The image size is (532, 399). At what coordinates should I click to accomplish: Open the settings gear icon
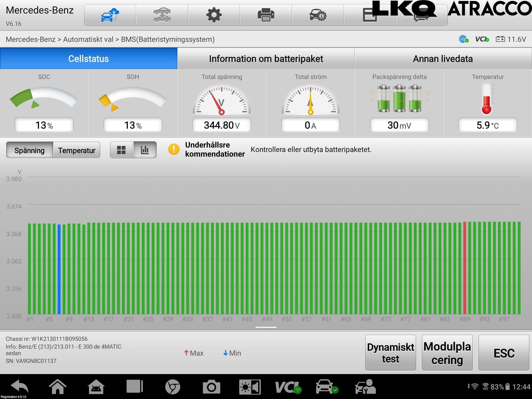tap(214, 15)
